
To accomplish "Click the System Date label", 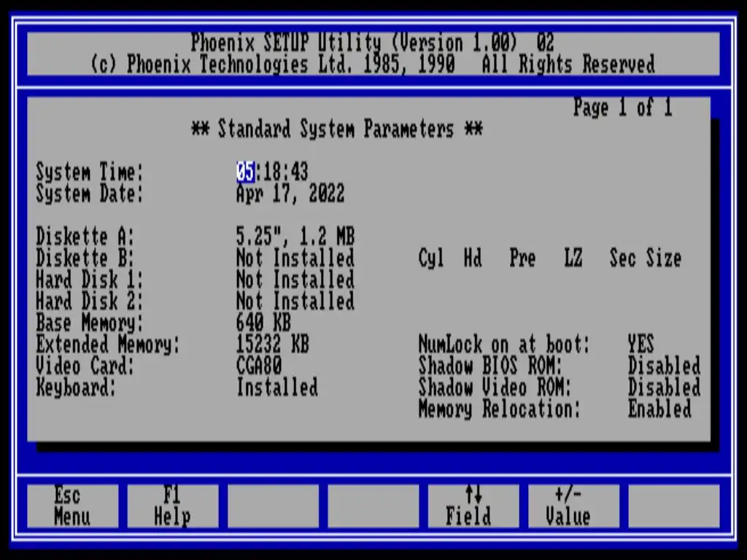I will tap(90, 194).
